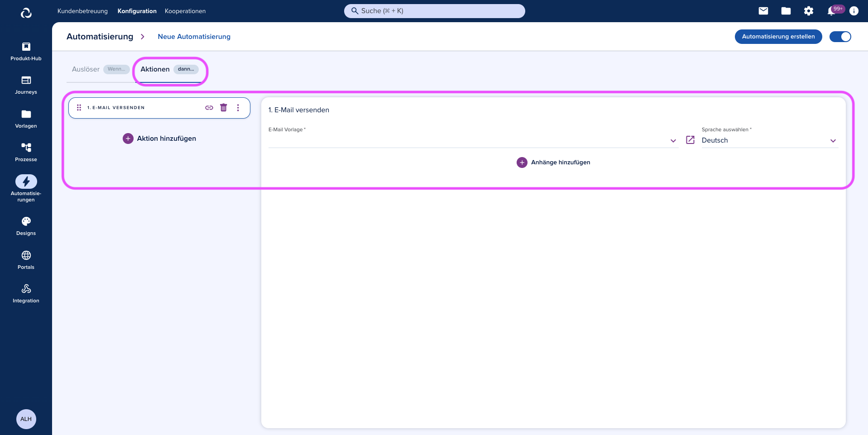Open the settings gear in the top bar
868x435 pixels.
click(x=809, y=11)
